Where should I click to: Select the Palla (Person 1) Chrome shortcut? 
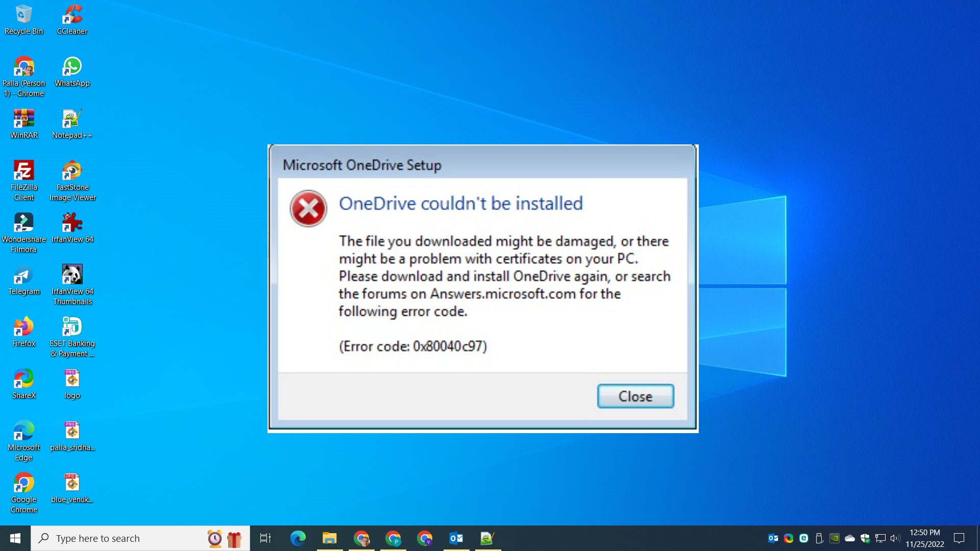point(23,78)
